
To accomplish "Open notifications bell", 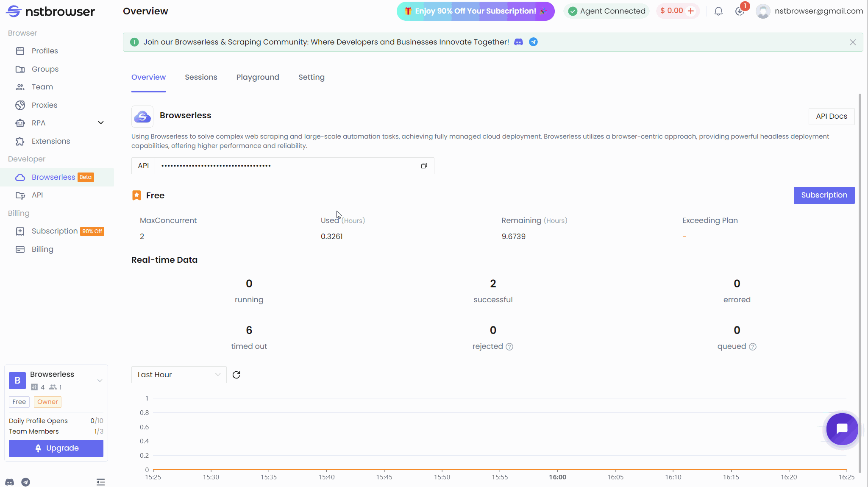I will point(718,11).
